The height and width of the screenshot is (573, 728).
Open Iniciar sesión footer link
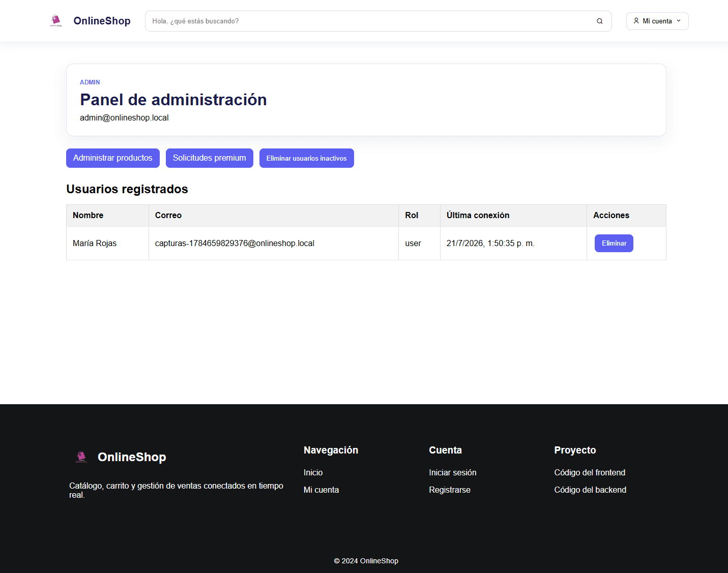[453, 473]
